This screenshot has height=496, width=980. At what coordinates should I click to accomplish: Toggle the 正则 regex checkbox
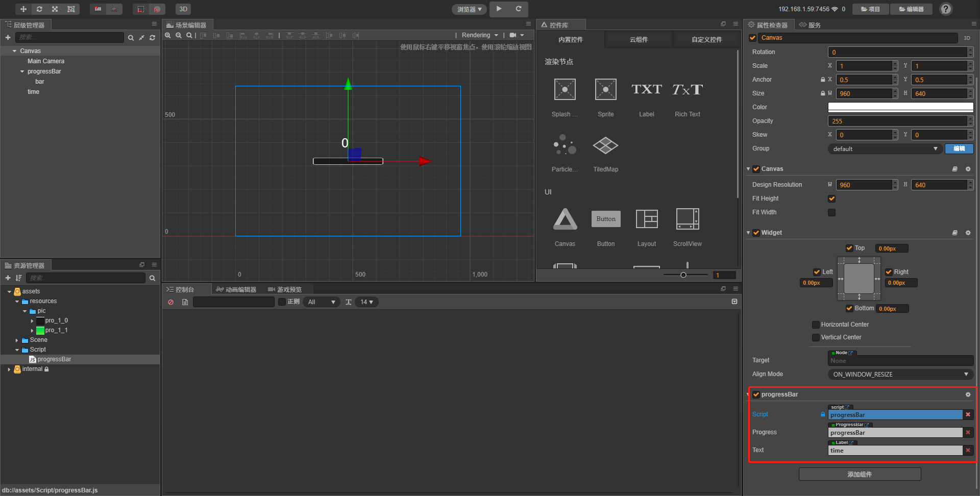282,302
